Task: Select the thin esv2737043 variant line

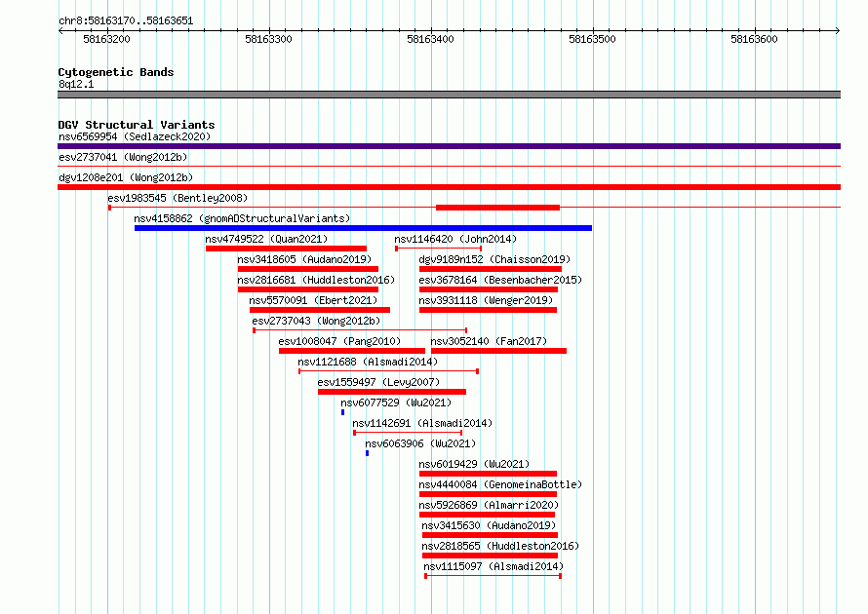Action: click(360, 330)
